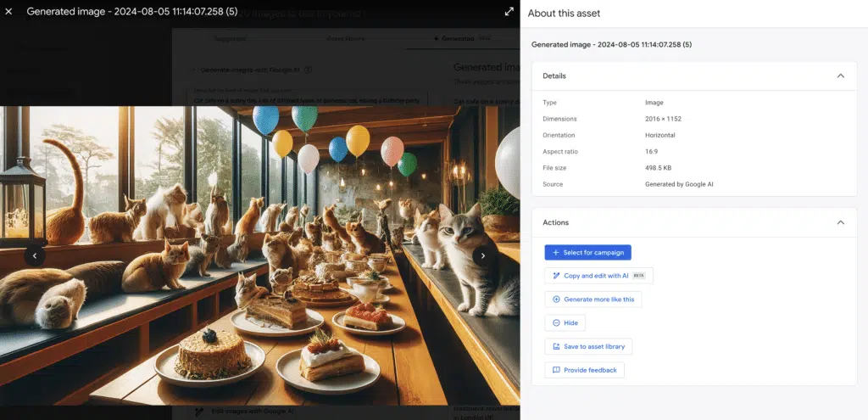The height and width of the screenshot is (420, 868).
Task: Click the Orientation value Horizontal
Action: [659, 135]
